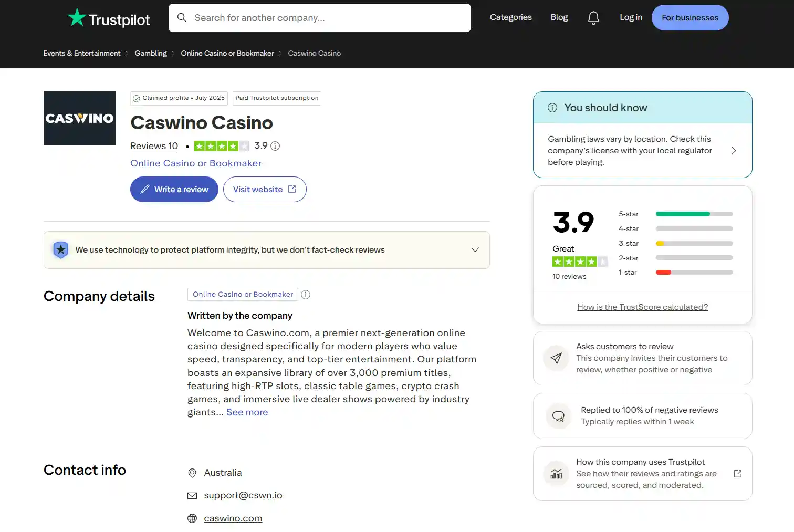This screenshot has width=794, height=532.
Task: Click the category info icon near Online Casino tag
Action: pyautogui.click(x=306, y=295)
